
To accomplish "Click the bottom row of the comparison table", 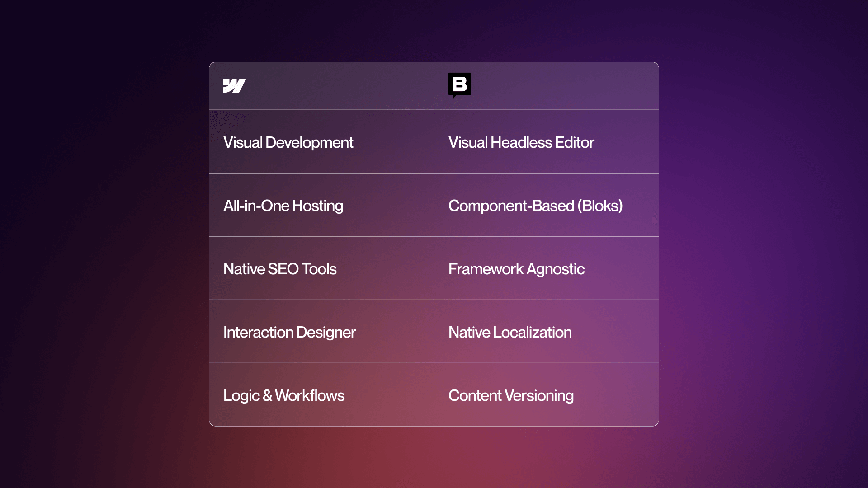I will tap(434, 395).
